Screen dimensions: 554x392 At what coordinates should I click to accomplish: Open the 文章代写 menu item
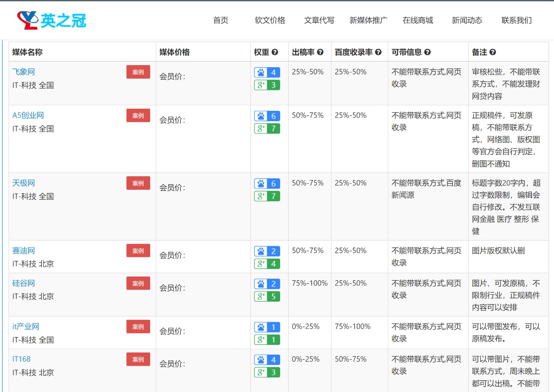click(x=319, y=20)
